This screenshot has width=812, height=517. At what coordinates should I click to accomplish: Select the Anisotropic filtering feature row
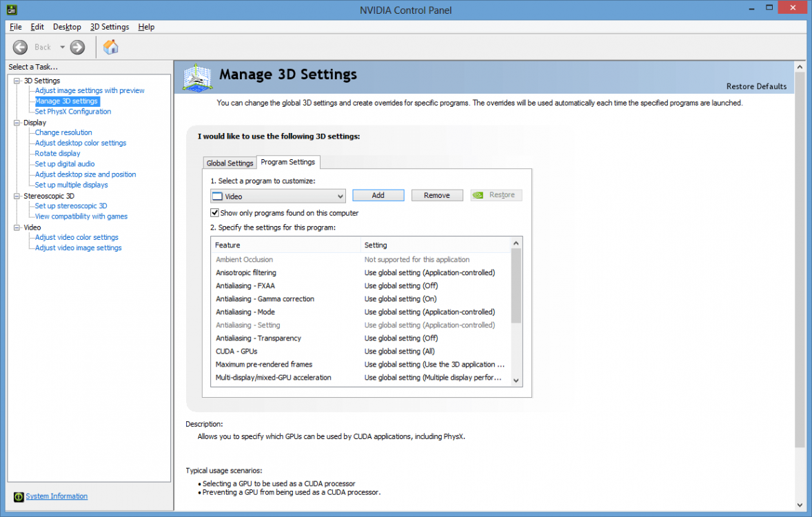click(x=361, y=272)
